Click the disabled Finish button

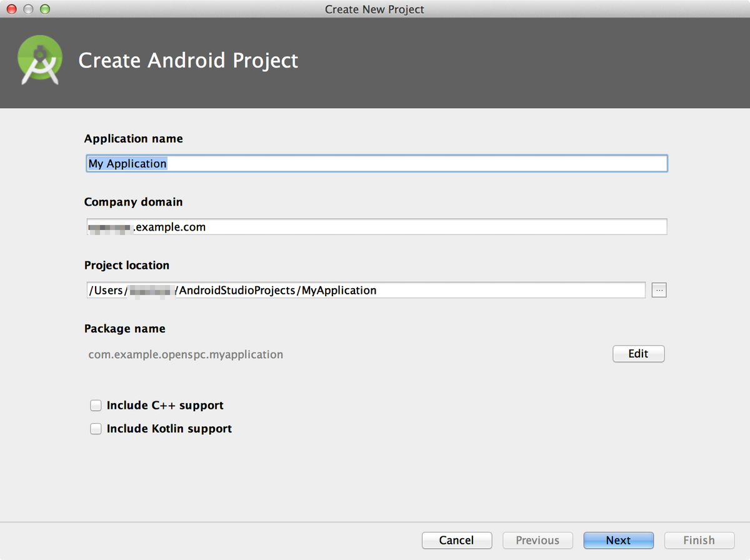point(699,540)
